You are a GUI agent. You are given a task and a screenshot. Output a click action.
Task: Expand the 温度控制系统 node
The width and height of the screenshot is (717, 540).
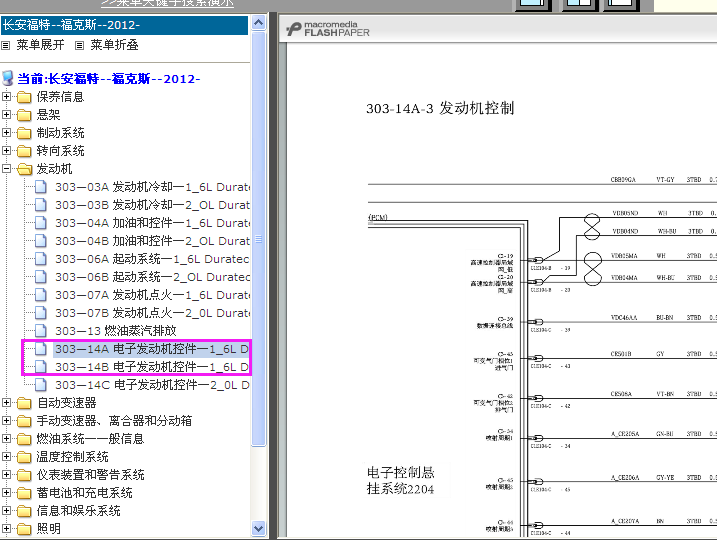6,456
